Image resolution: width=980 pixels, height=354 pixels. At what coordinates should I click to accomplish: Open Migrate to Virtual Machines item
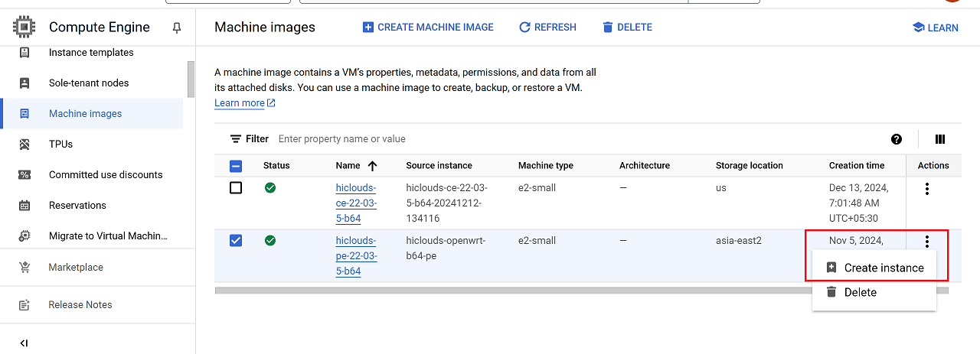click(108, 236)
